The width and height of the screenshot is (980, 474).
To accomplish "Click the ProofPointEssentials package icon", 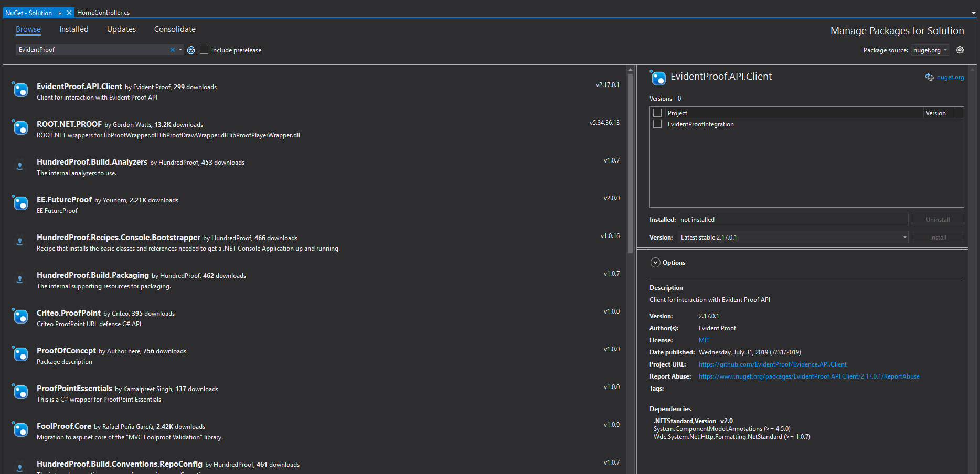I will tap(20, 392).
